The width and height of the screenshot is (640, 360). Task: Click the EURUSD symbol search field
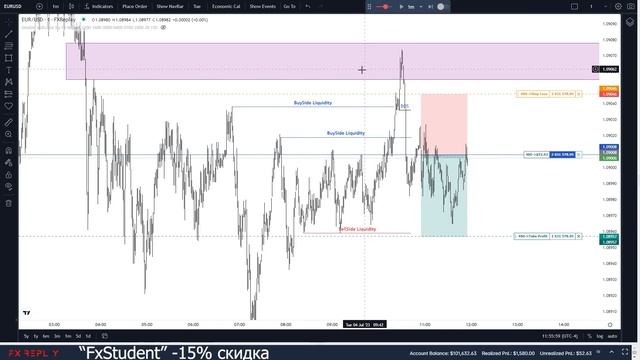click(x=13, y=7)
